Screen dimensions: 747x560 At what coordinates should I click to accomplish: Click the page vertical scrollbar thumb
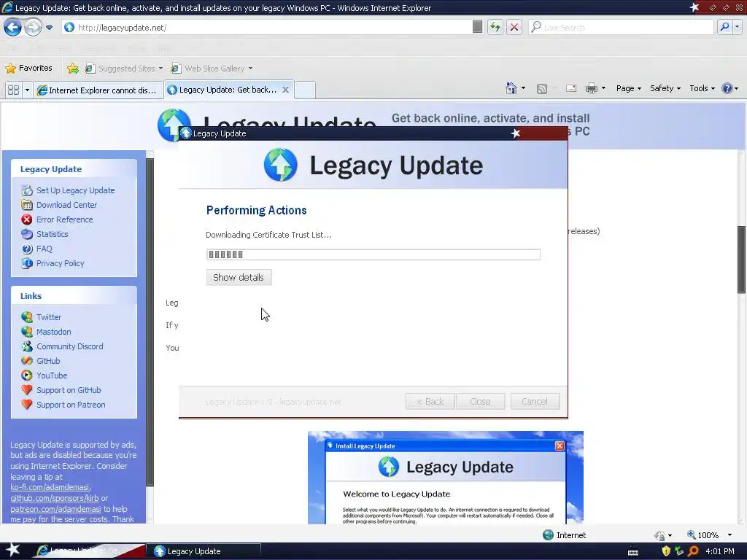click(741, 260)
